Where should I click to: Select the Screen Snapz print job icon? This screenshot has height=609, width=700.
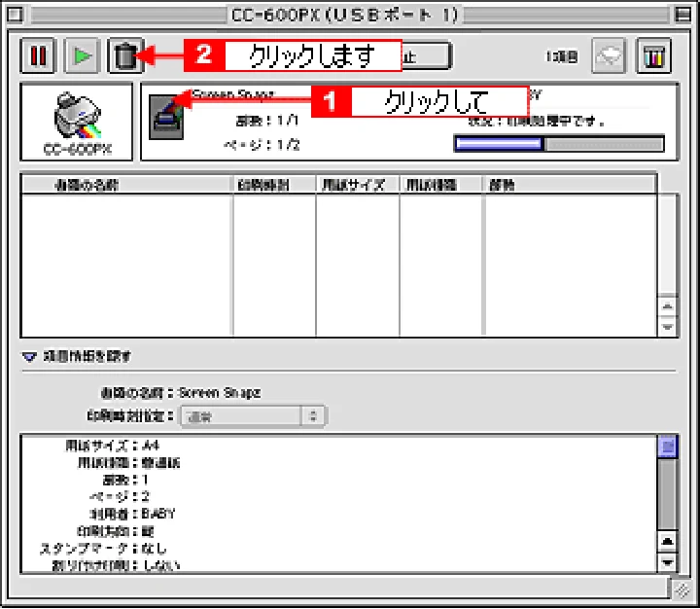166,117
